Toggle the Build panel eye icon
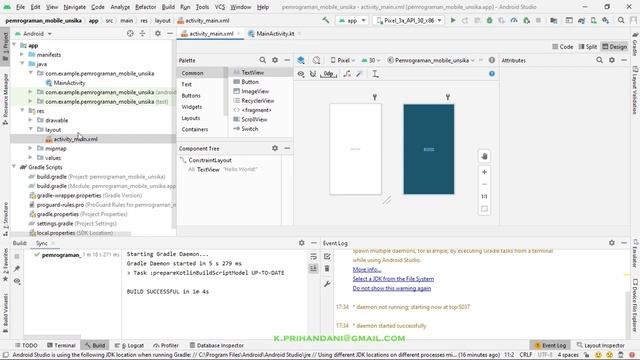Viewport: 640px width, 360px height. pyautogui.click(x=17, y=281)
